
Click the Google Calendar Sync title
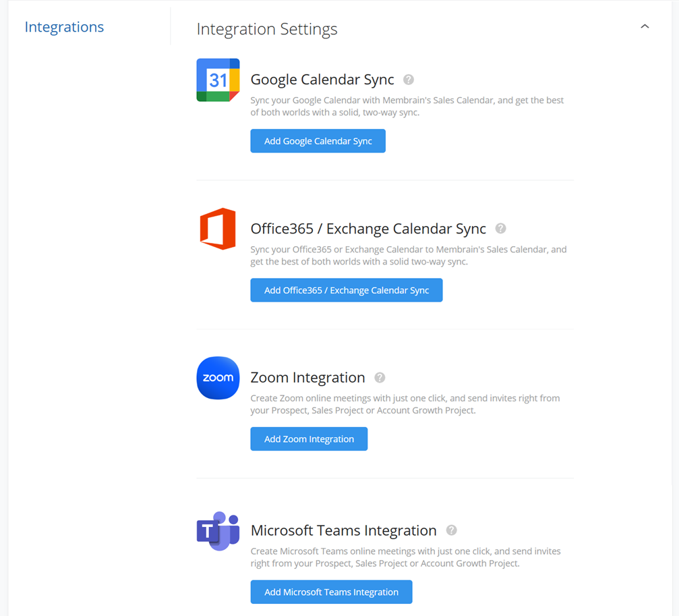click(322, 80)
